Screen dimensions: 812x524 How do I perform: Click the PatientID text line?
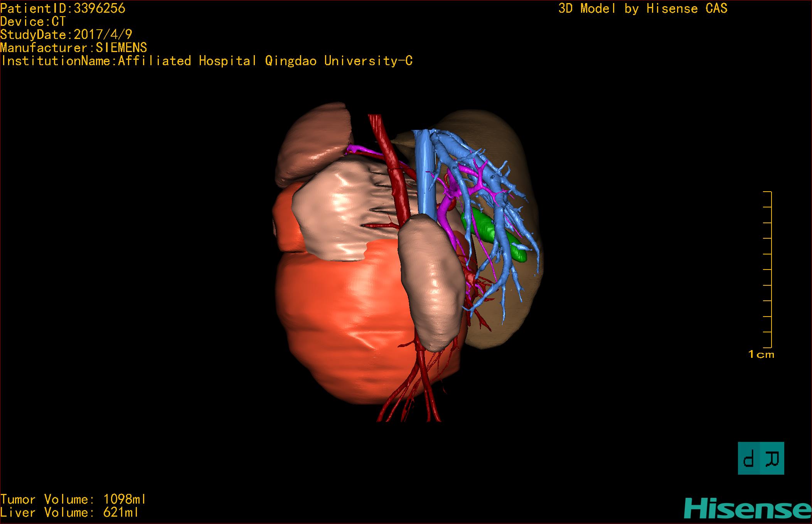pyautogui.click(x=63, y=8)
